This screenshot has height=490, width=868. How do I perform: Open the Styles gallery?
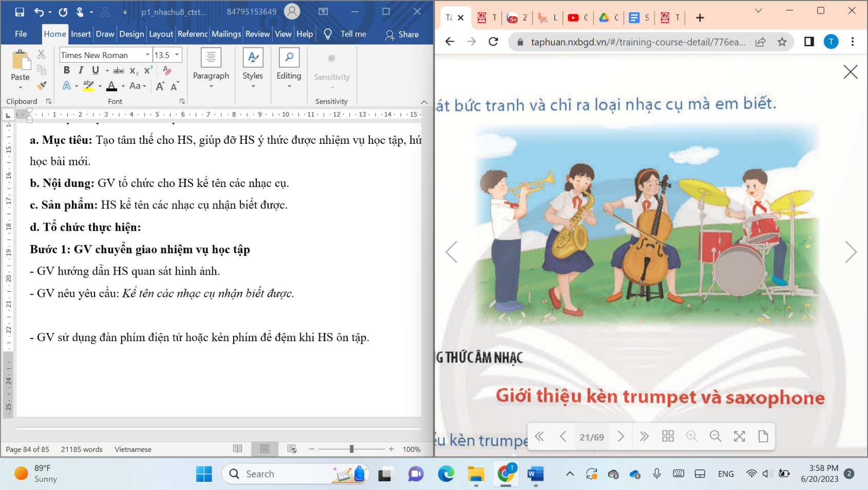[253, 68]
